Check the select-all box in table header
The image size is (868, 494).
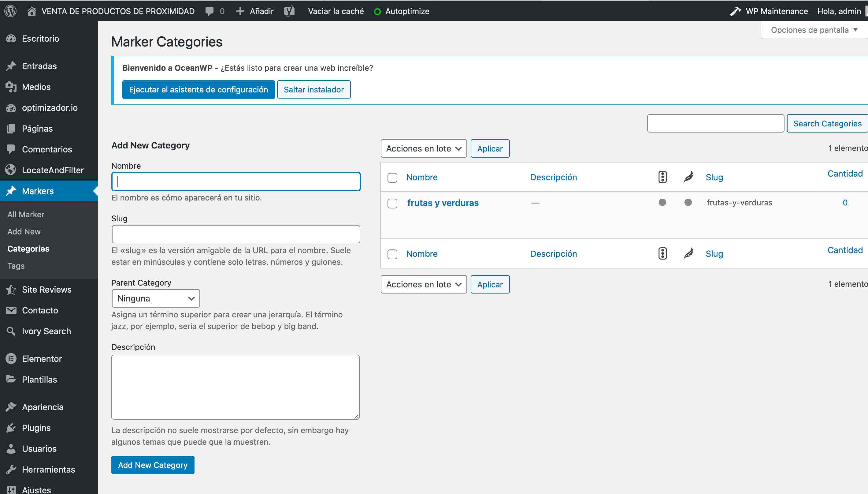392,178
